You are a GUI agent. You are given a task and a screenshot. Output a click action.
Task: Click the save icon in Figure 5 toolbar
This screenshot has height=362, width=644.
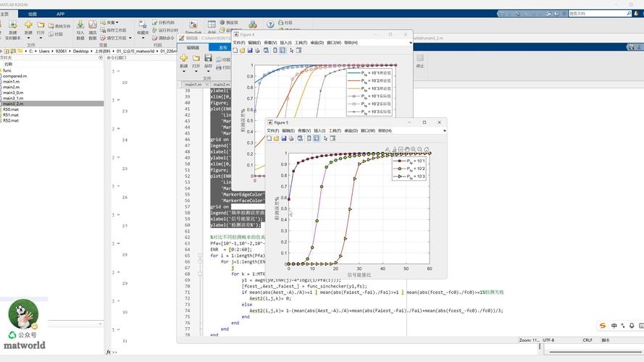click(x=284, y=138)
